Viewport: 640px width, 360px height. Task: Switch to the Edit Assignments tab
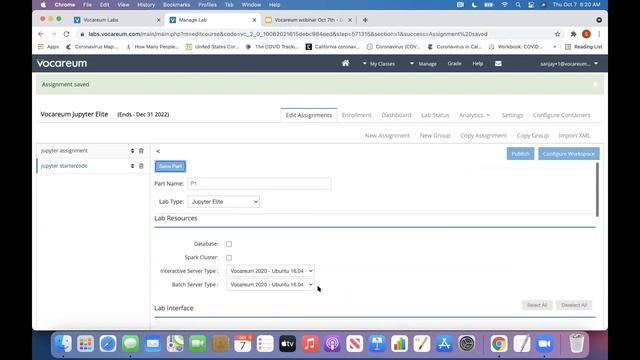[309, 115]
